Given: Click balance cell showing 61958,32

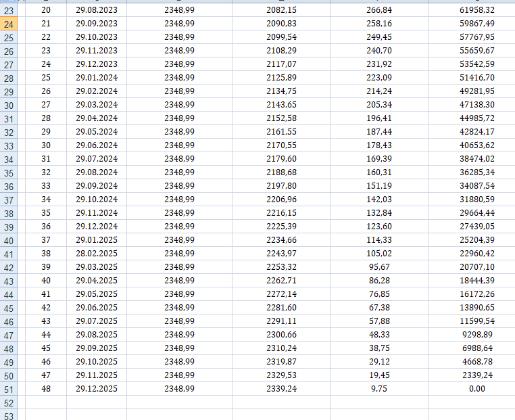Looking at the screenshot, I should pyautogui.click(x=471, y=10).
